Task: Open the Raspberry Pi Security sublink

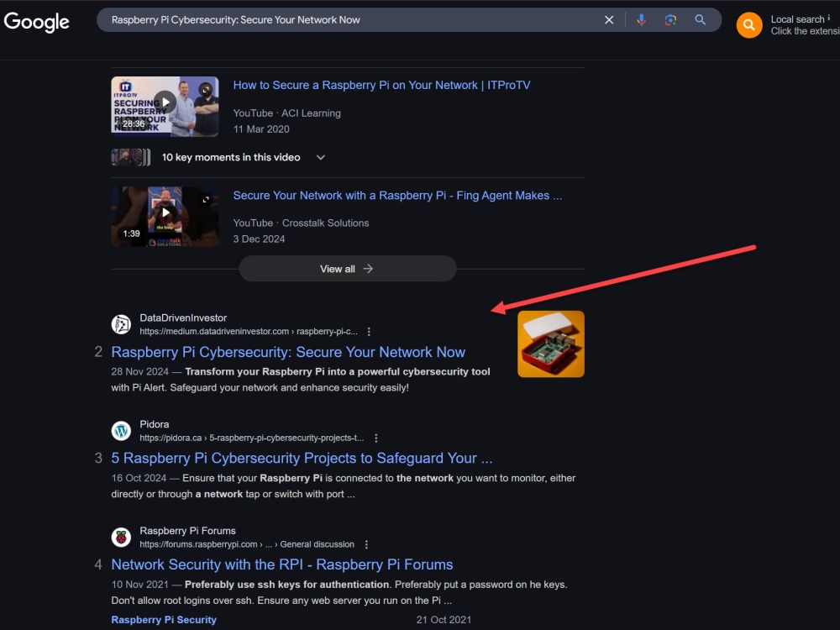Action: click(164, 620)
